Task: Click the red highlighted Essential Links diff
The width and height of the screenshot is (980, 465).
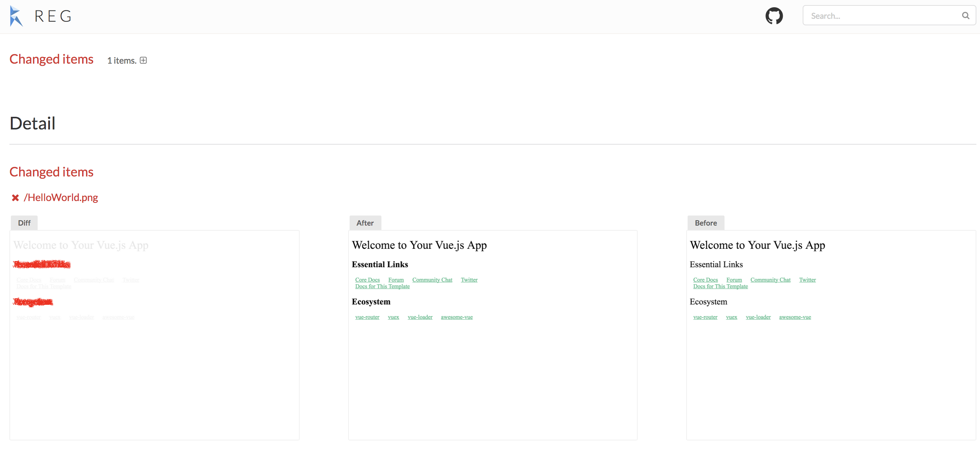Action: tap(42, 264)
